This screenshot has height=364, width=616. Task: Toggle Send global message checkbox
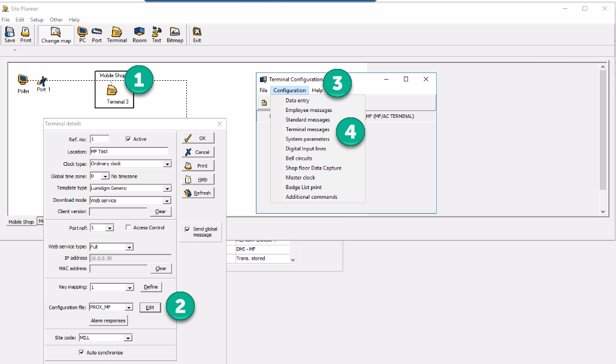(x=188, y=229)
